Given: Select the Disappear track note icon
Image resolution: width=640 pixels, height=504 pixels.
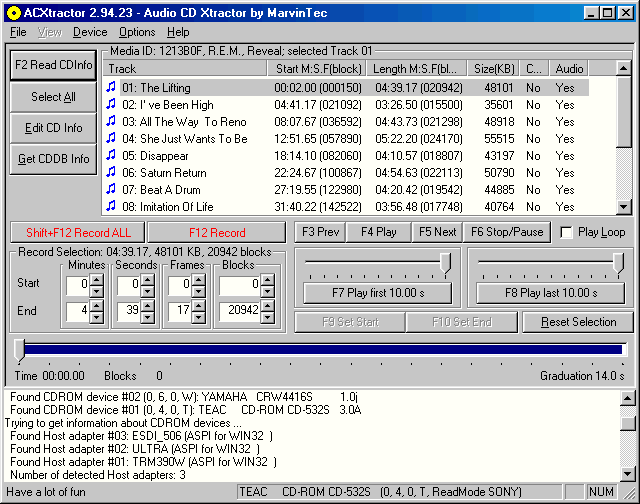Looking at the screenshot, I should pos(112,156).
